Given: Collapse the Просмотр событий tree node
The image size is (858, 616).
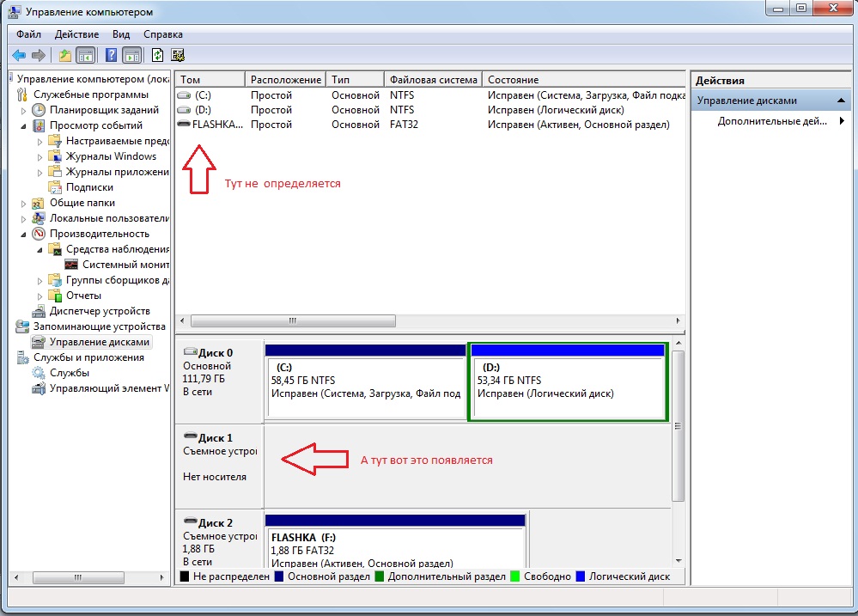Looking at the screenshot, I should click(24, 125).
